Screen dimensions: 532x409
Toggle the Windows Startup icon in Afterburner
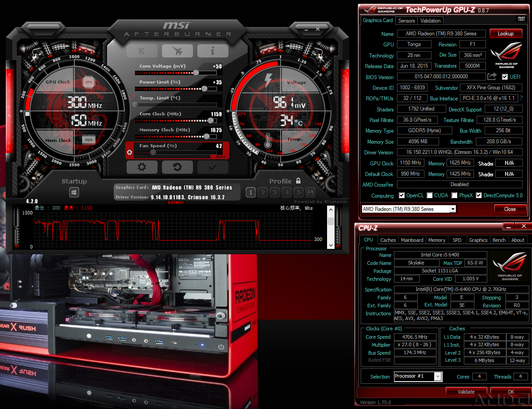pos(74,192)
